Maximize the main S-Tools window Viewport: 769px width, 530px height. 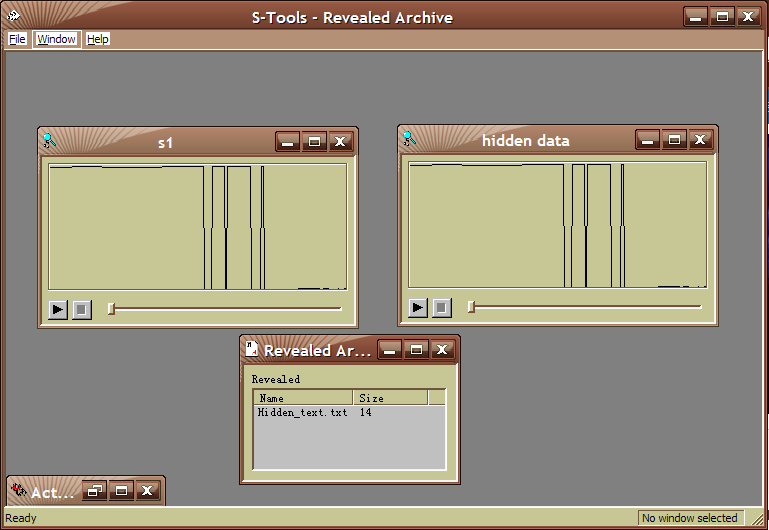(x=722, y=17)
